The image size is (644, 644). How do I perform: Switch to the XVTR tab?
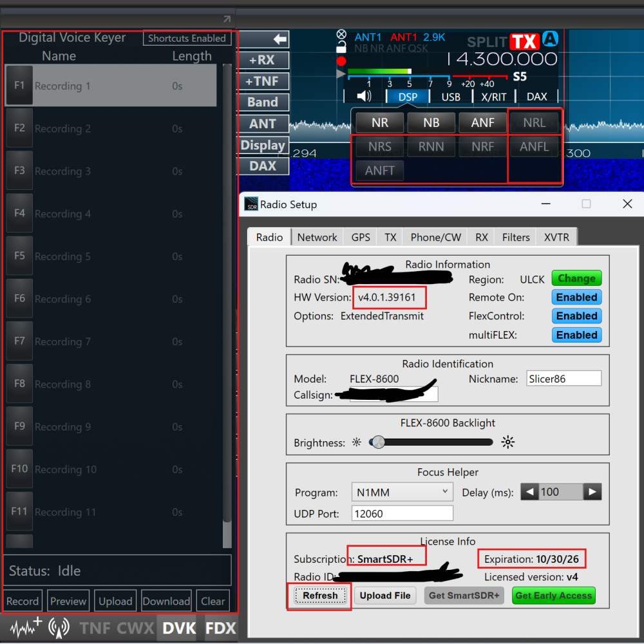pos(556,238)
